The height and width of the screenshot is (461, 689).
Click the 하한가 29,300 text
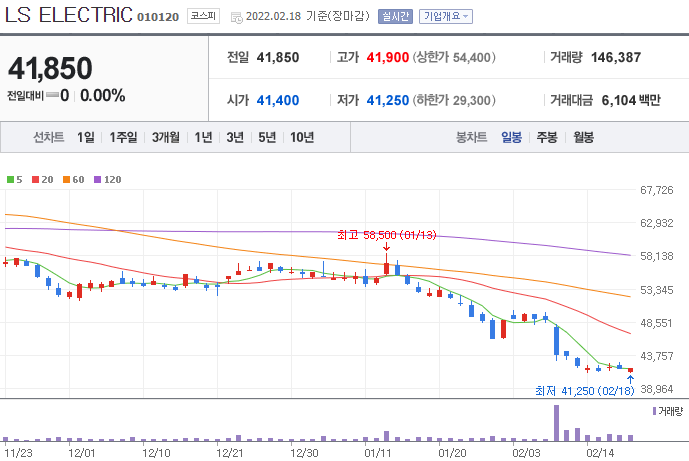click(x=454, y=100)
